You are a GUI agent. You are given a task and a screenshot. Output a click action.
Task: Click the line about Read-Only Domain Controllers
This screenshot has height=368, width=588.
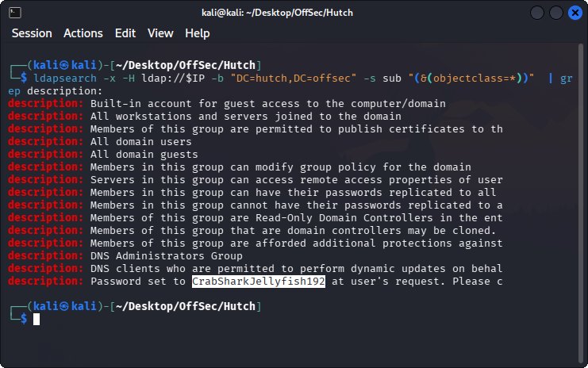point(256,218)
